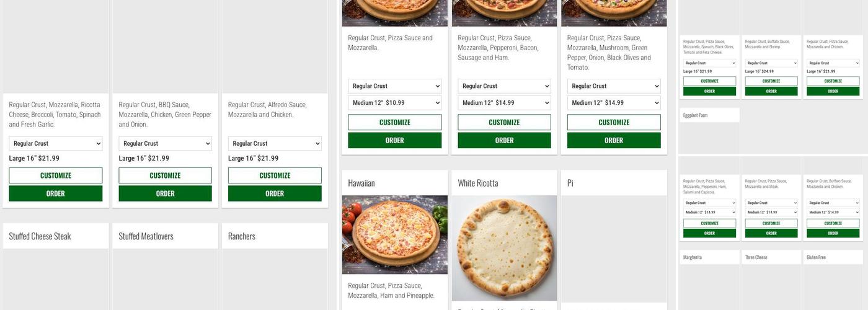Order the medium Buffalo Sauce chicken pizza

(x=833, y=234)
